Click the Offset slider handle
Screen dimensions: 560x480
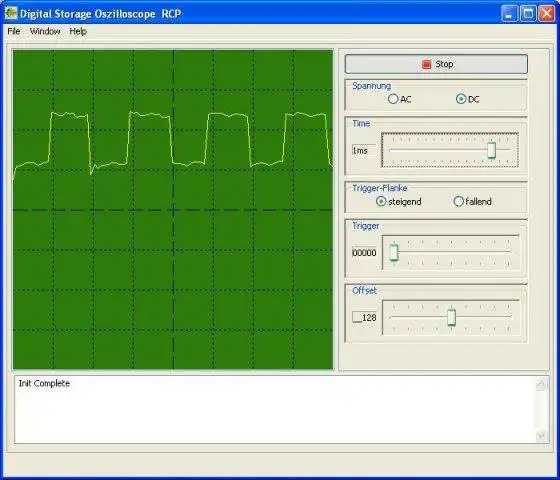[x=451, y=317]
